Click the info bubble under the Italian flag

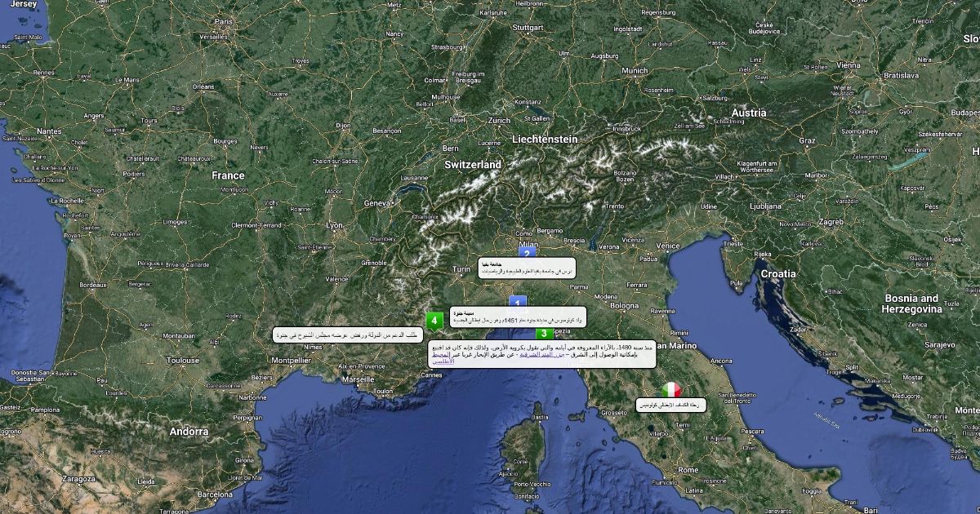pyautogui.click(x=670, y=405)
